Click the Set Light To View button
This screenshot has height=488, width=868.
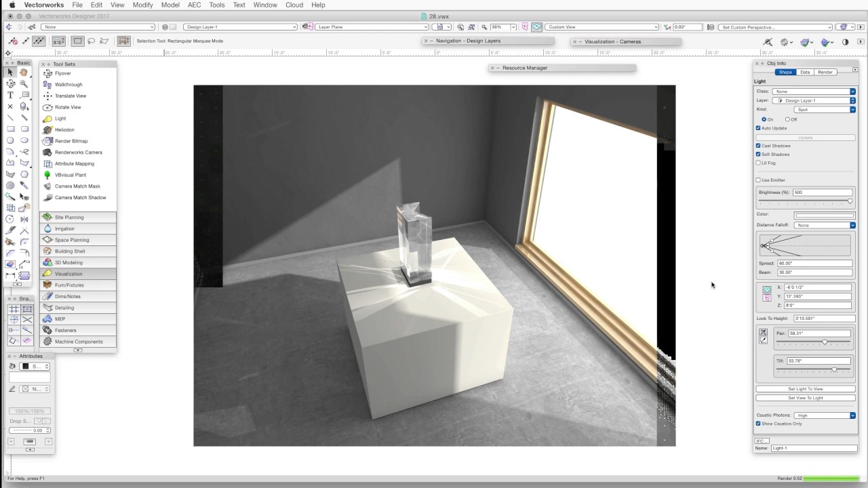pos(806,389)
